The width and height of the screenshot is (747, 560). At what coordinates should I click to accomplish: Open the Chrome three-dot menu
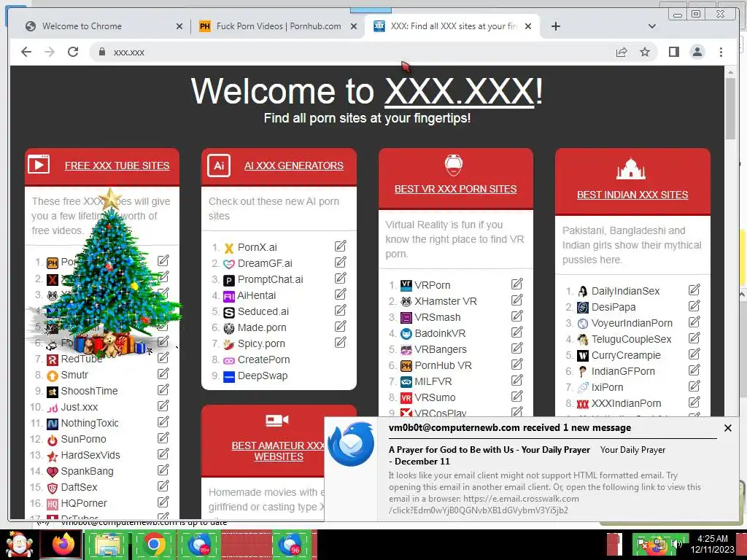click(x=721, y=52)
